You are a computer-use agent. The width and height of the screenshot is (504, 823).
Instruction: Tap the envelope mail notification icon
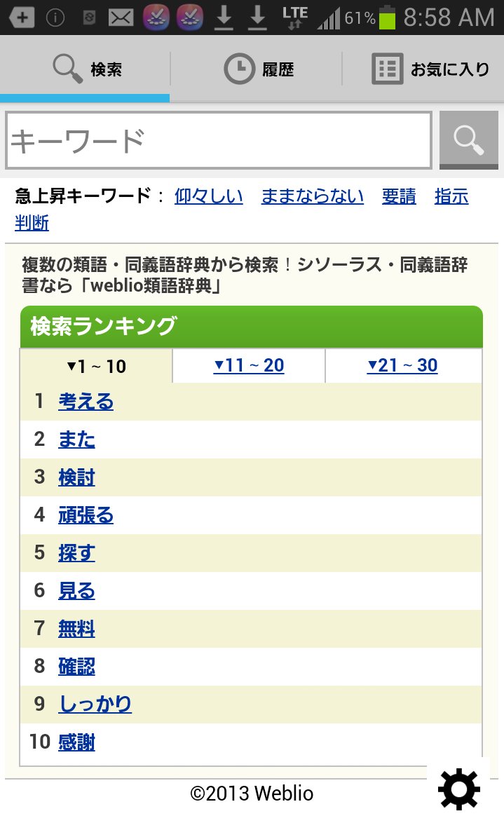(121, 18)
